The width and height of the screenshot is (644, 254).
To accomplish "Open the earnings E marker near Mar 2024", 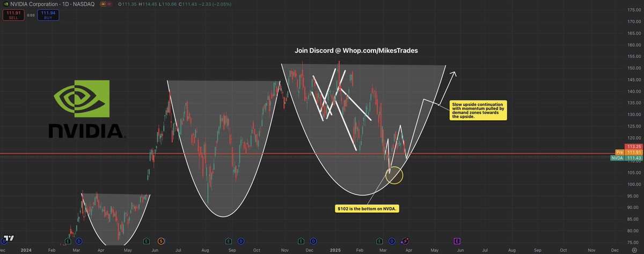I will point(68,241).
